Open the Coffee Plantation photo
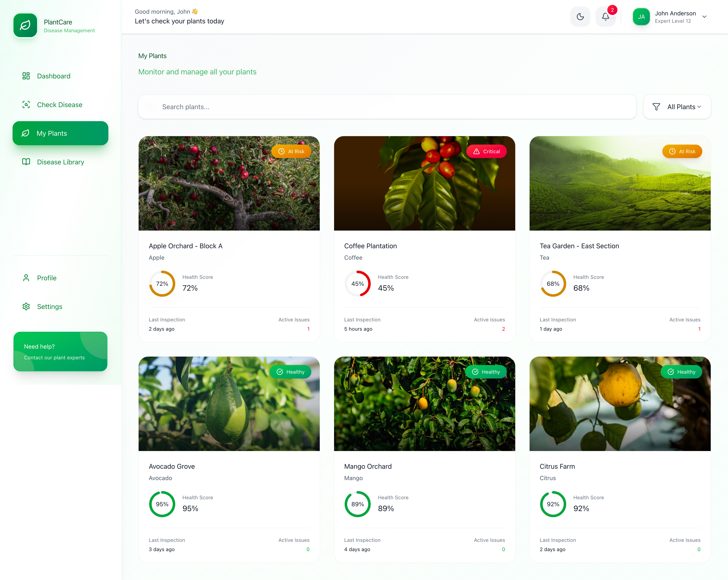728x580 pixels. pos(424,183)
